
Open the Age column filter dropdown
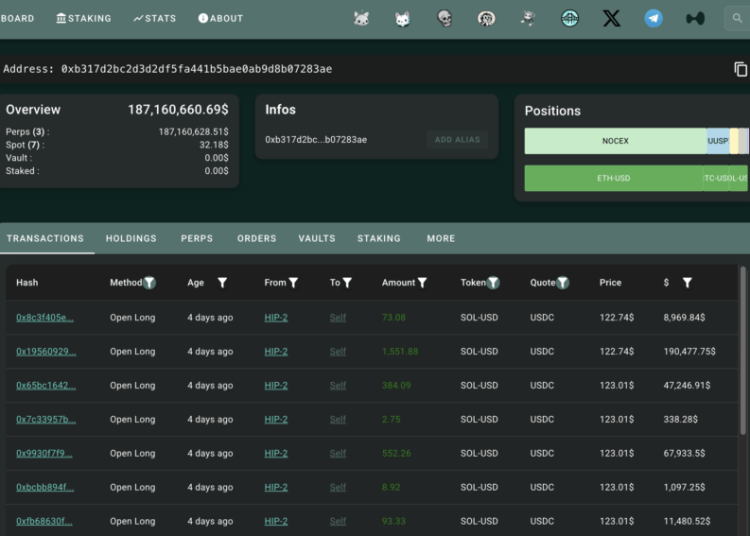click(222, 283)
